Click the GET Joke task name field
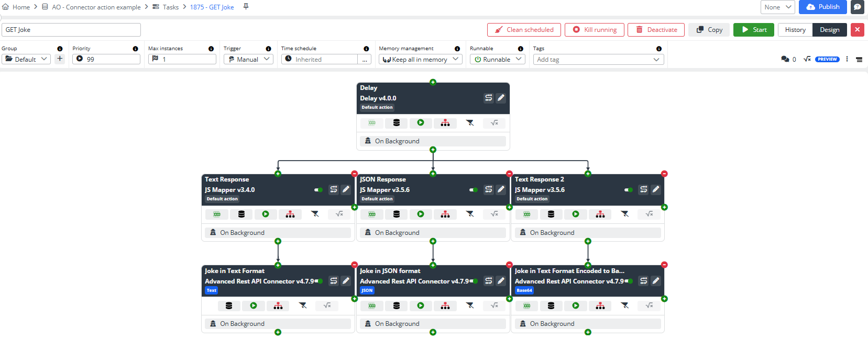Image resolution: width=868 pixels, height=340 pixels. coord(71,30)
